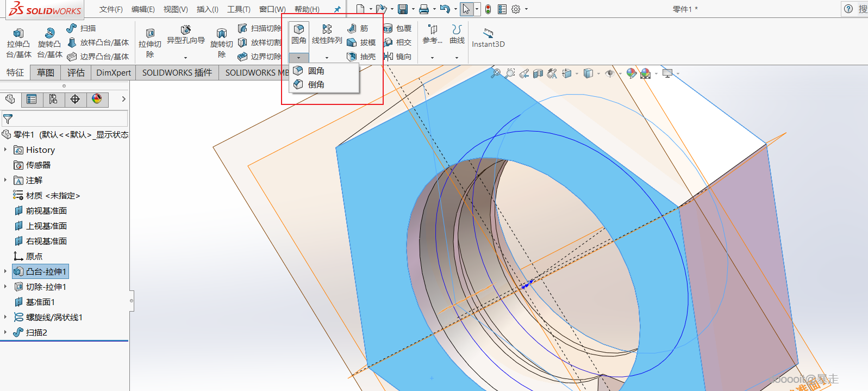Switch to the 草图 (Sketch) tab

(46, 72)
